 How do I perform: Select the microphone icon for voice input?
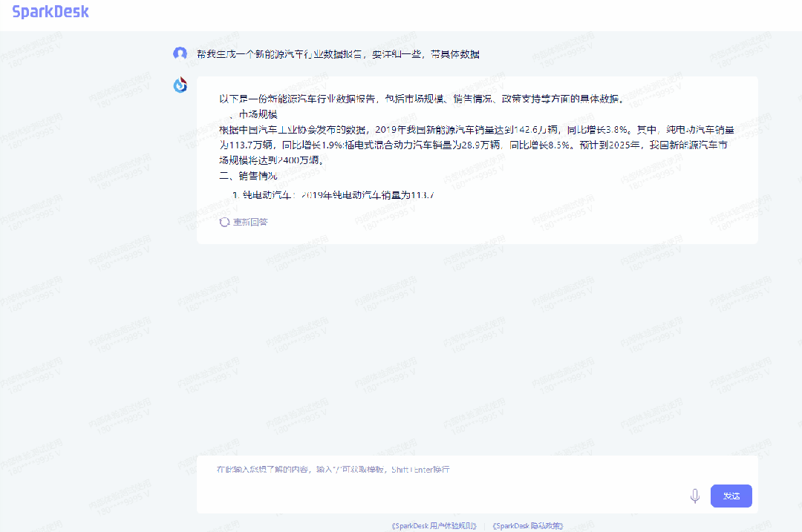click(x=695, y=495)
